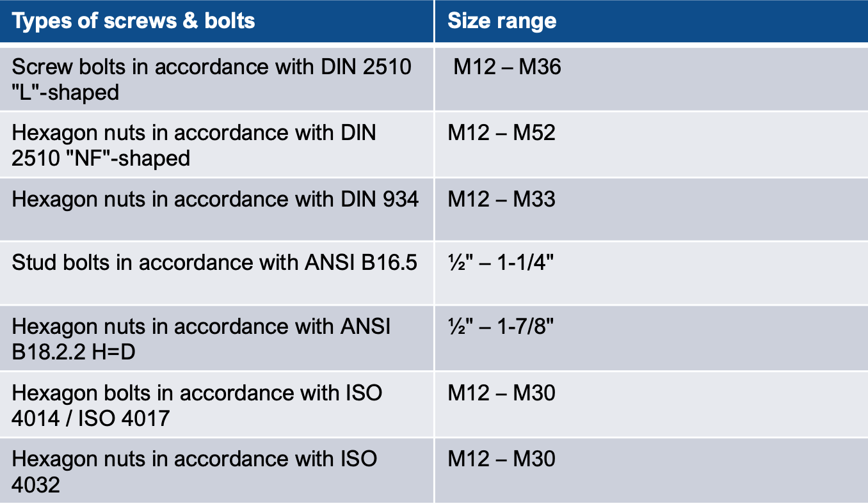This screenshot has height=504, width=868.
Task: Select the ANSI B18.2.2 H=D hexagon nuts cell
Action: 217,338
